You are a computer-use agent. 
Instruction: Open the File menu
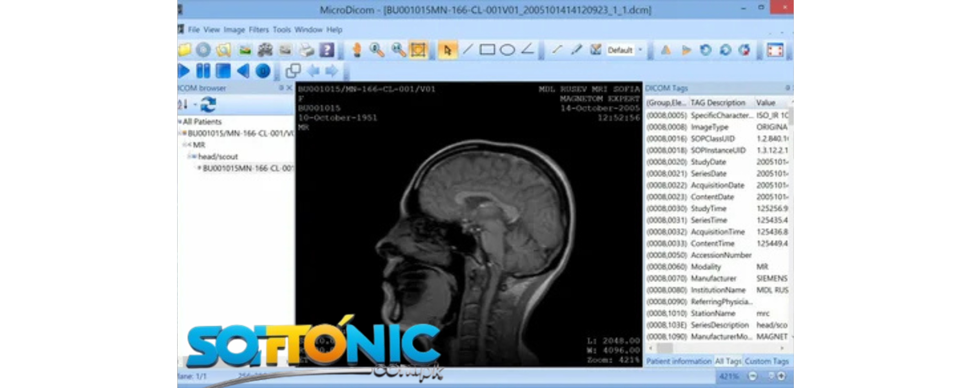point(194,30)
